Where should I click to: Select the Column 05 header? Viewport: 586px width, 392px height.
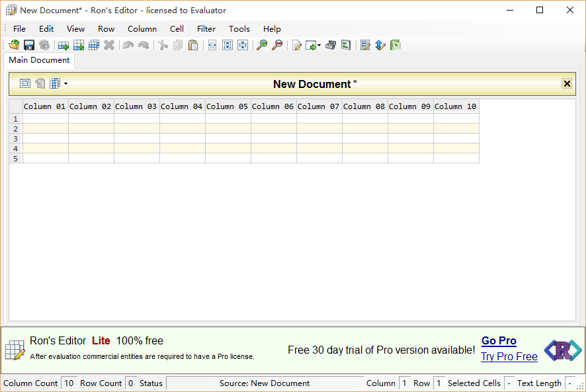(x=228, y=106)
